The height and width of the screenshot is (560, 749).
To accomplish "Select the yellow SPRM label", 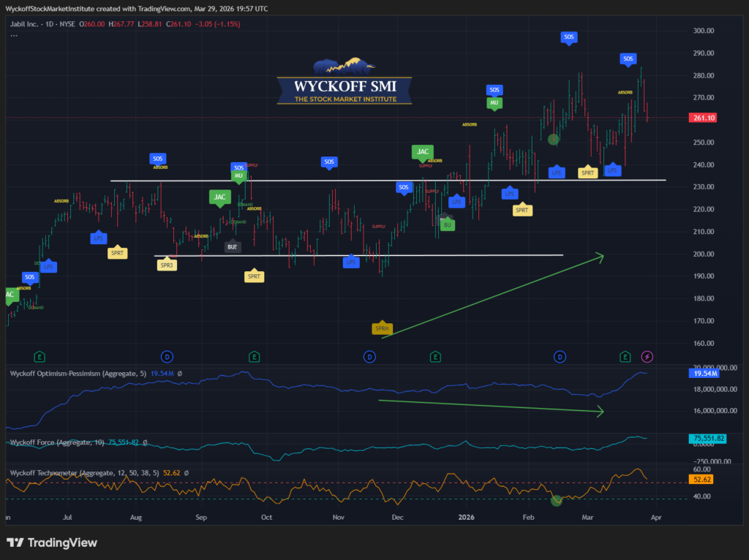I will (x=382, y=329).
